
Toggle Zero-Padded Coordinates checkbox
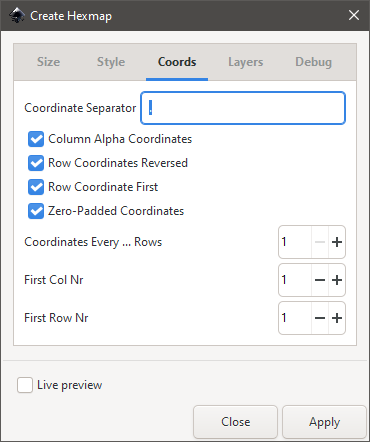[x=36, y=211]
